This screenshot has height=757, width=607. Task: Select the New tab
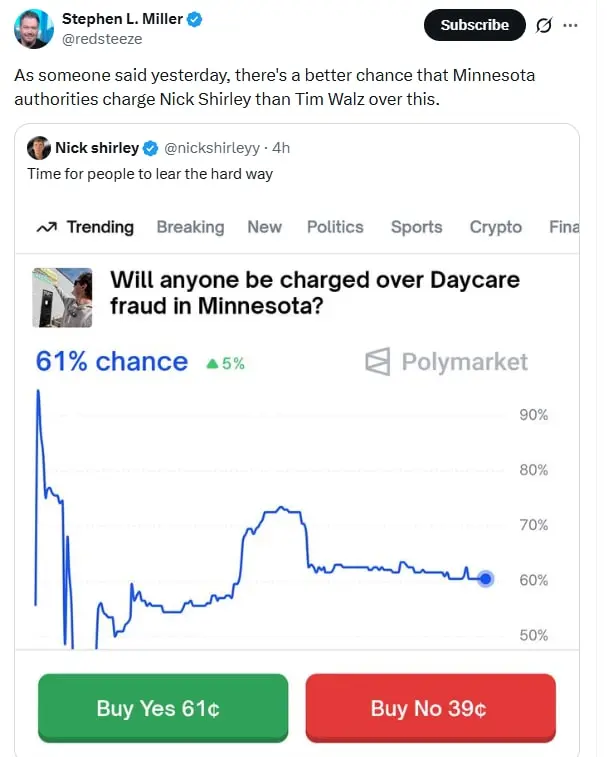coord(265,227)
